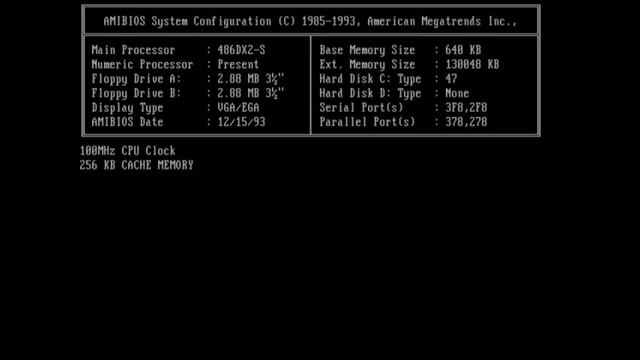Select the 'Display Type' label
The image size is (640, 360).
127,108
